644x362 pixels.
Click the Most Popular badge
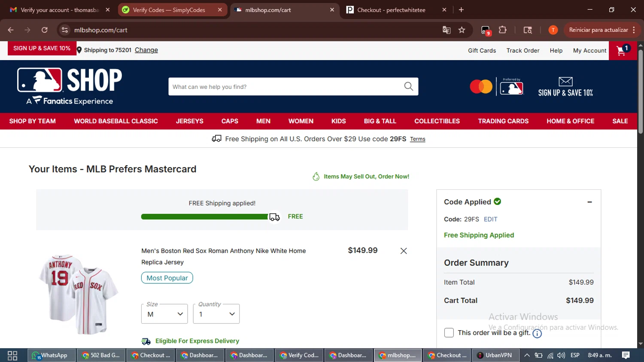point(167,278)
